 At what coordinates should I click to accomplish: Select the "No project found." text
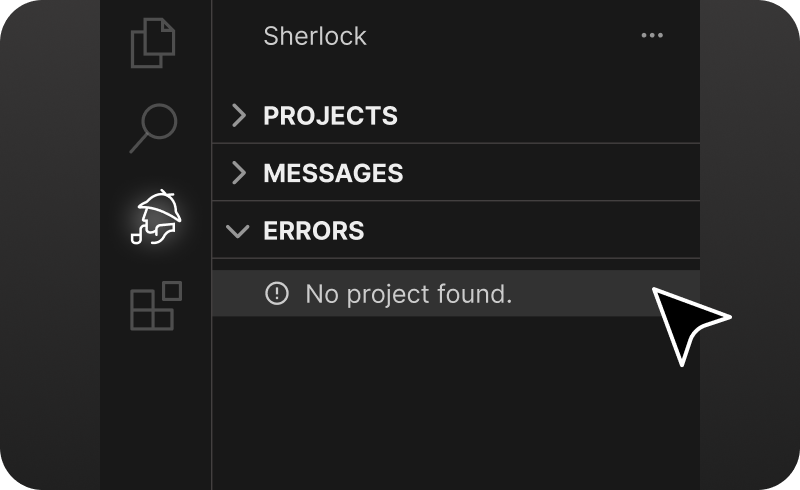(x=408, y=294)
